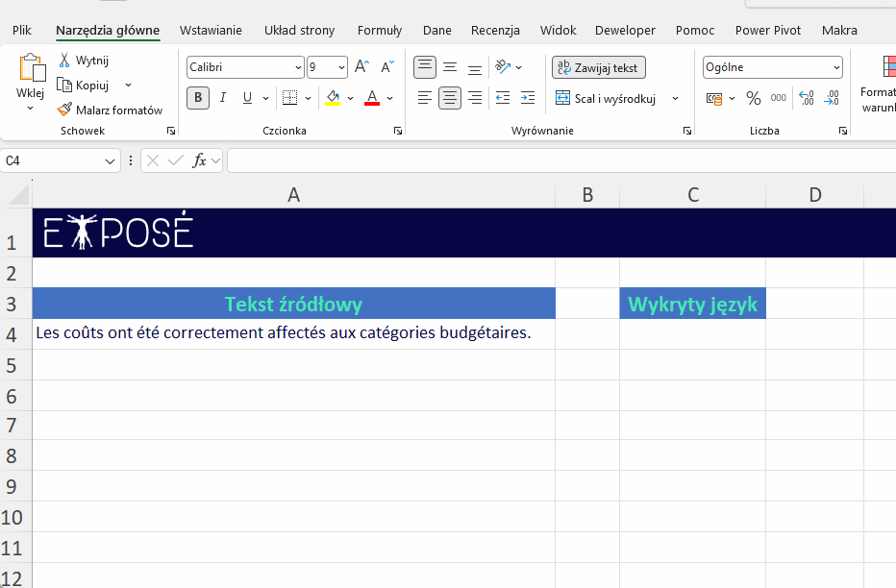
Task: Click the Scal i wyśrodkuj button
Action: click(x=607, y=98)
